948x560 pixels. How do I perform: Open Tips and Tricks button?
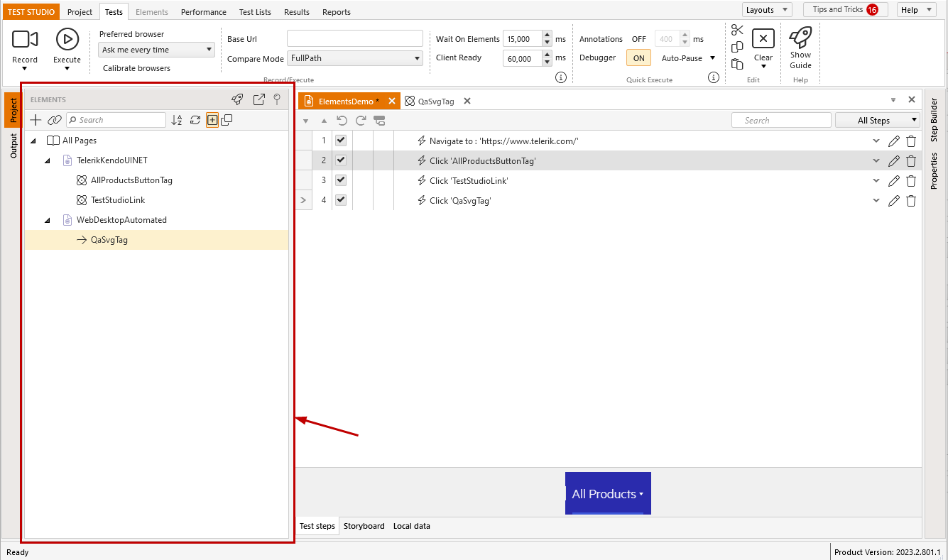(x=845, y=9)
